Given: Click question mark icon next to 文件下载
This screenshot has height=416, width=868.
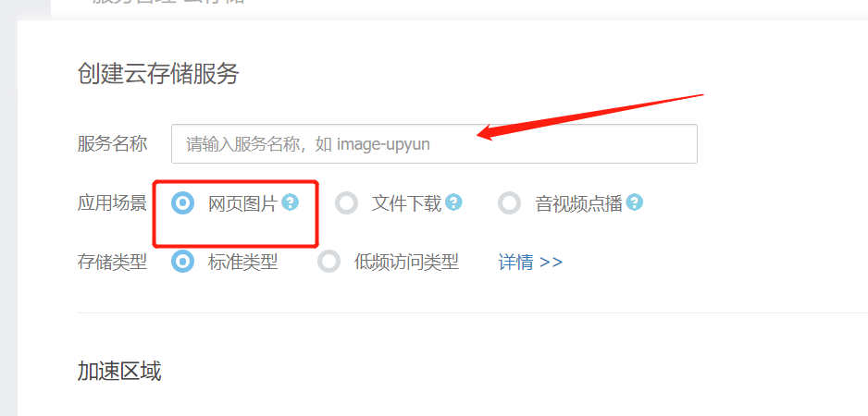Looking at the screenshot, I should coord(453,202).
